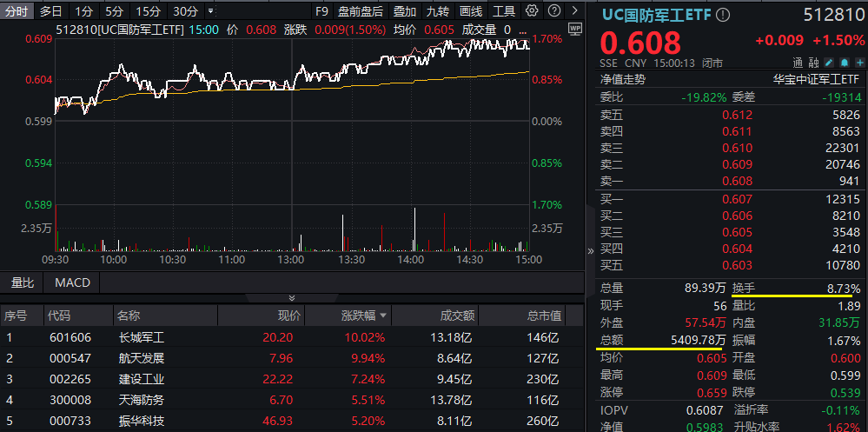Click the pencil edit note icon

(829, 63)
